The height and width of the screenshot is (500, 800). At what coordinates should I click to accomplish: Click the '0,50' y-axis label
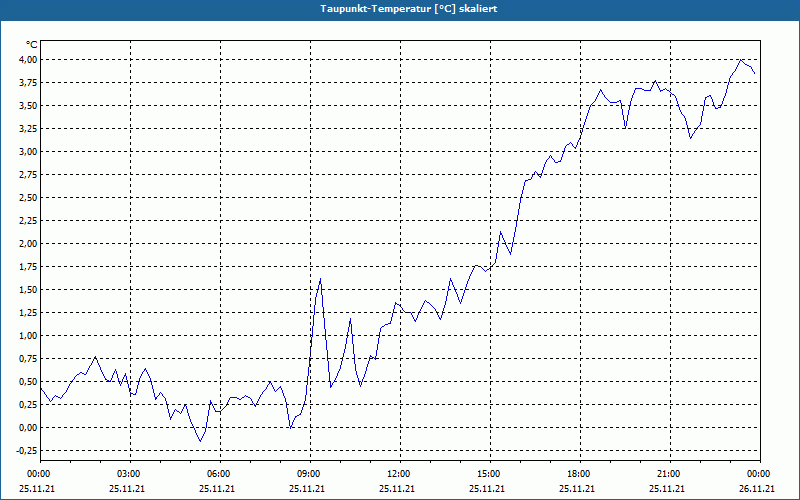pyautogui.click(x=28, y=382)
